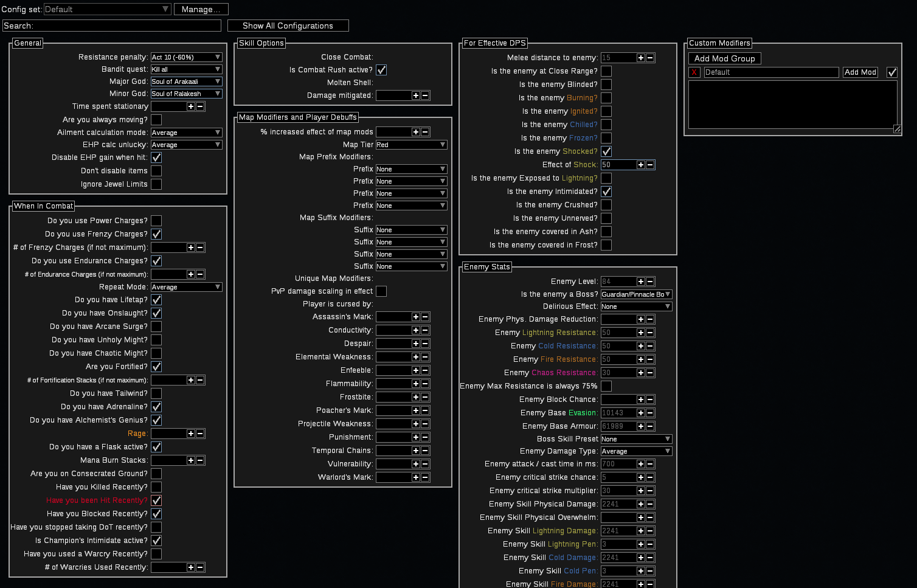This screenshot has height=588, width=917.
Task: Decrement number of Endurance Charges
Action: (x=200, y=274)
